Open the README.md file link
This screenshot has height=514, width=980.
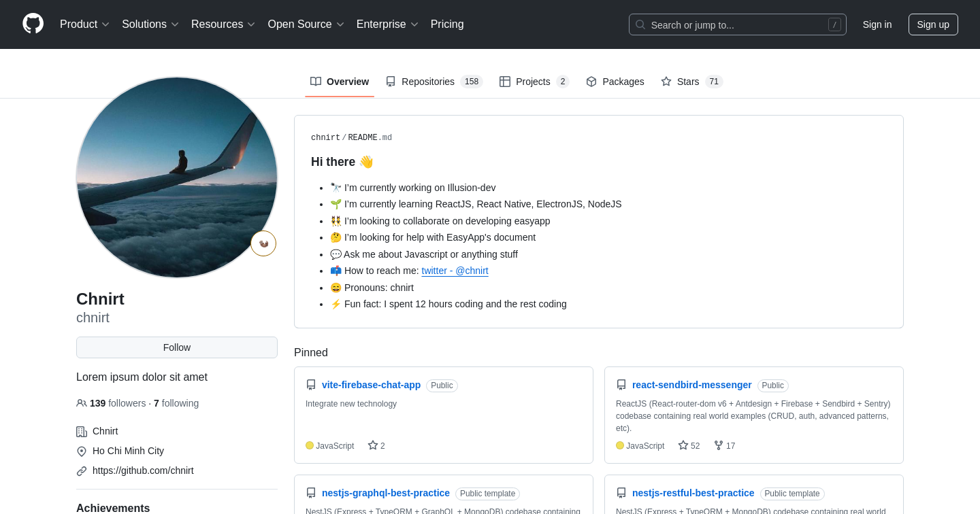point(370,138)
